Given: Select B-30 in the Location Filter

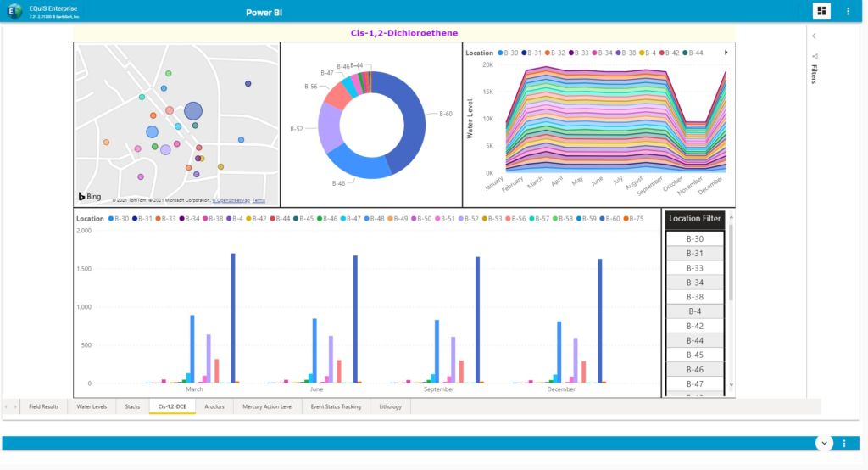Looking at the screenshot, I should pos(694,239).
